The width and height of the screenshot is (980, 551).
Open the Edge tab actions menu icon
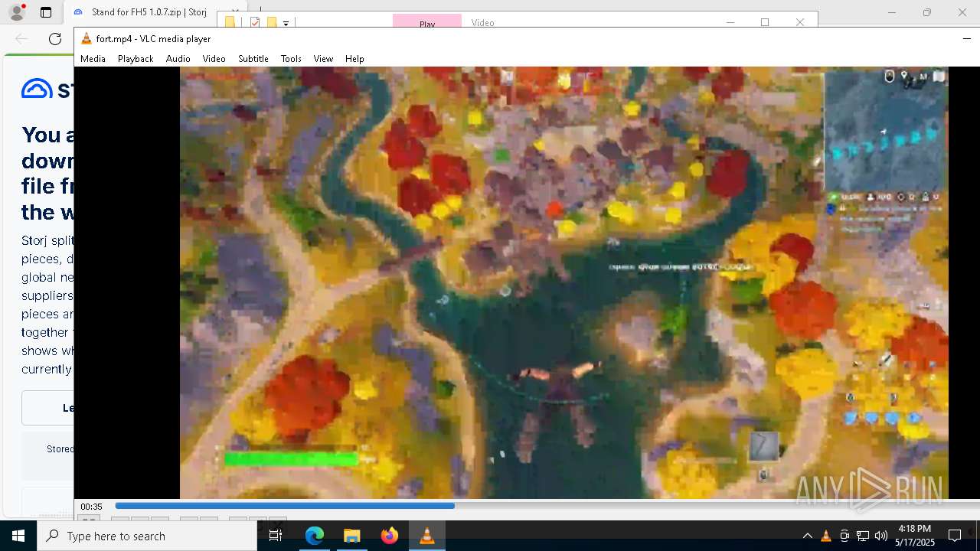(46, 12)
